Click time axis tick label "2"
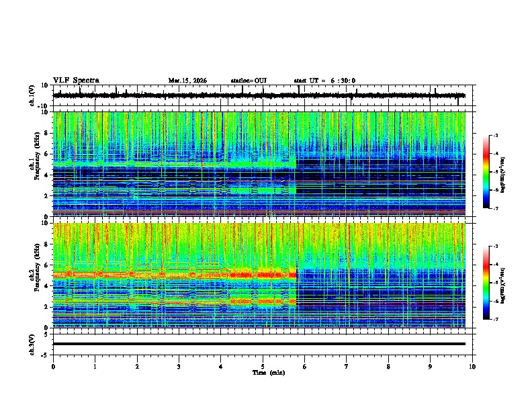Screen dimensions: 532x411 pyautogui.click(x=137, y=367)
